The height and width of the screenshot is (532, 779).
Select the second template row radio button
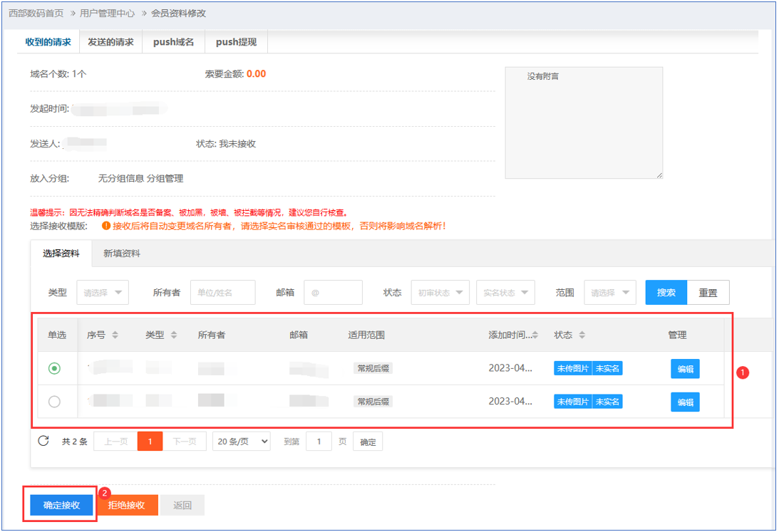pos(54,402)
